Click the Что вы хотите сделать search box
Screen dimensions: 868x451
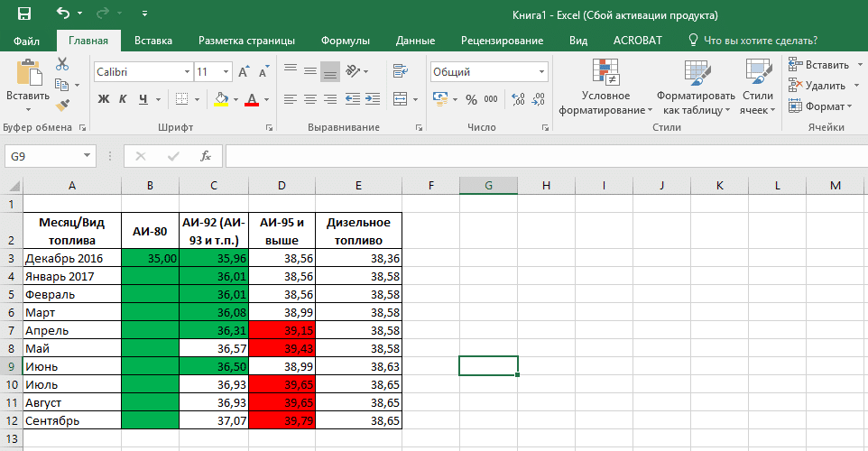[753, 41]
